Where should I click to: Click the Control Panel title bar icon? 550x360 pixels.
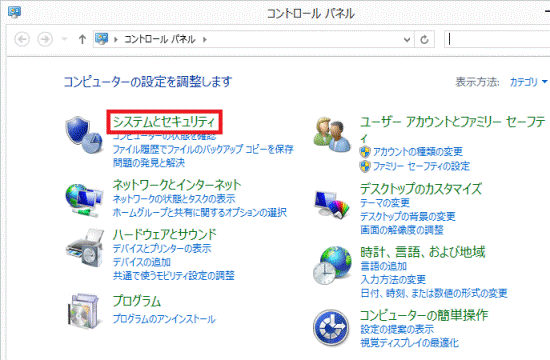[14, 12]
